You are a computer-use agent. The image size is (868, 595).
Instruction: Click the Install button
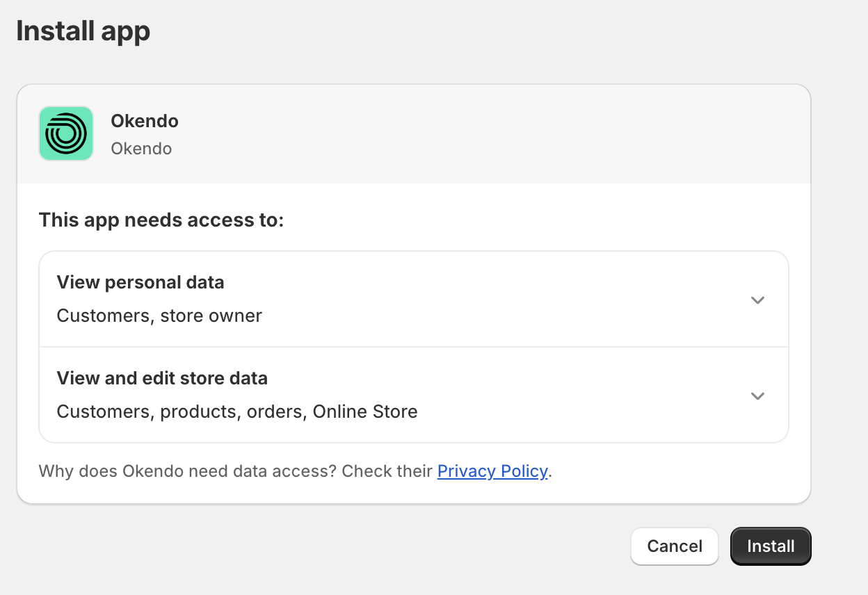[771, 546]
